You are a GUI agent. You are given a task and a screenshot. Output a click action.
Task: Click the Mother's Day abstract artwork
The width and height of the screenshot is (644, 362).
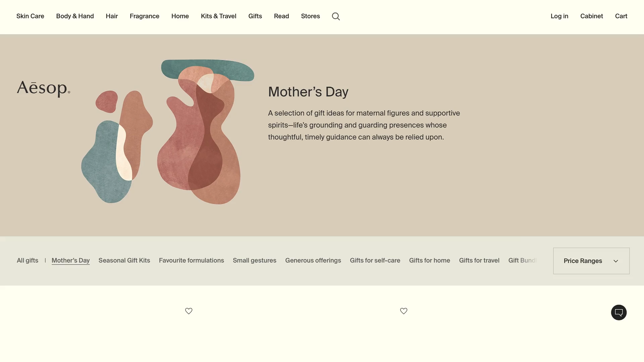pos(168,132)
